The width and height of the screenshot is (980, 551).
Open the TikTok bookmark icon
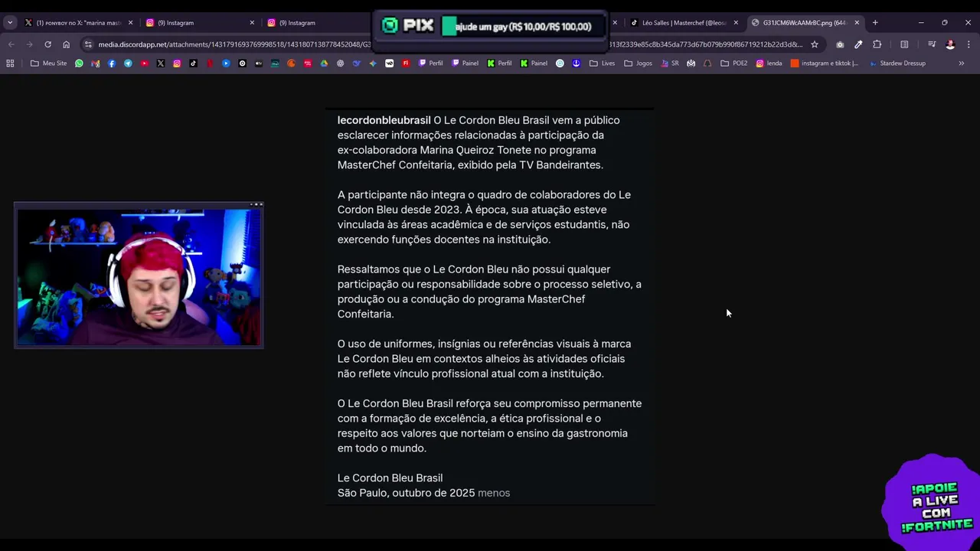193,64
